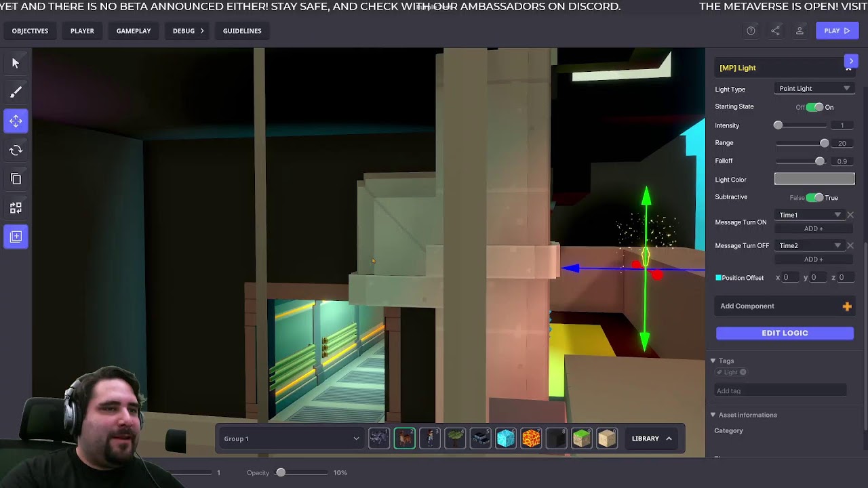868x488 pixels.
Task: Open the Time1 message dropdown
Action: [810, 215]
